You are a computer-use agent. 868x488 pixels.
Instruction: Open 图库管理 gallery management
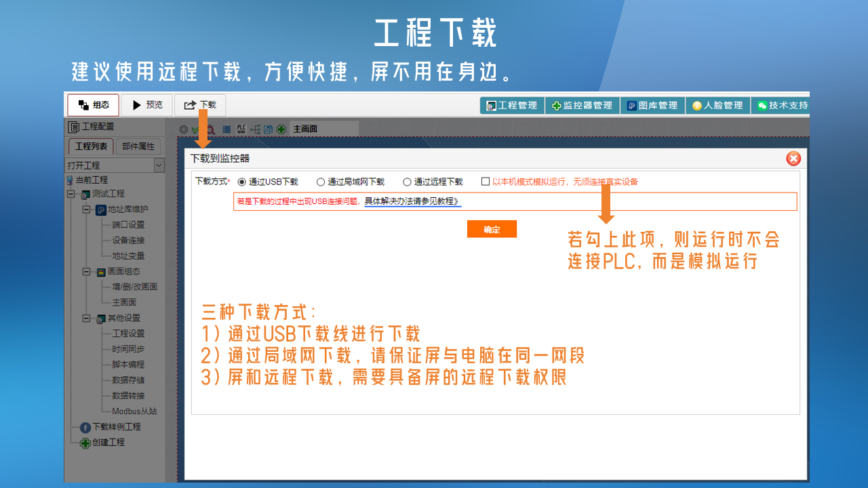[652, 106]
